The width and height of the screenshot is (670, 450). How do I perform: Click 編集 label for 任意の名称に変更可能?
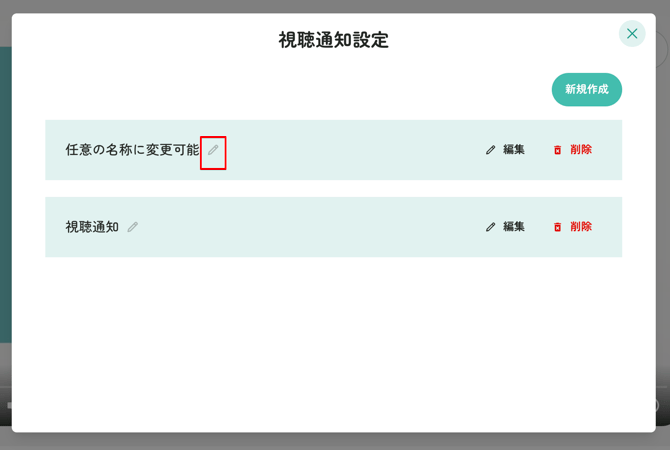514,150
